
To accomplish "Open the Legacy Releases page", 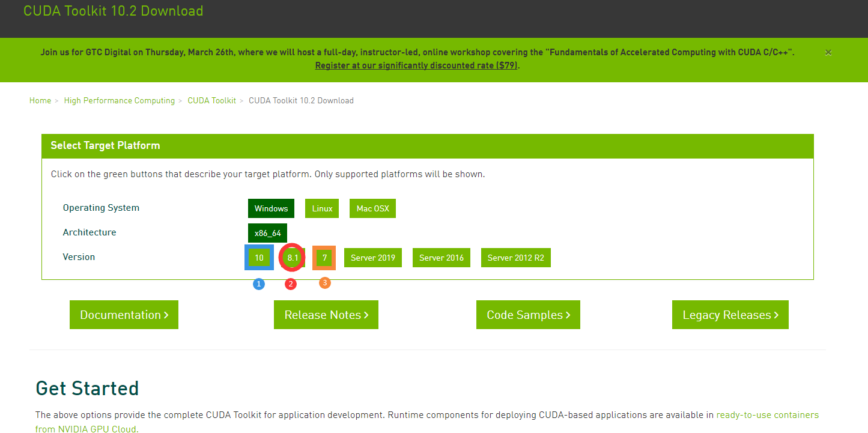I will click(730, 315).
